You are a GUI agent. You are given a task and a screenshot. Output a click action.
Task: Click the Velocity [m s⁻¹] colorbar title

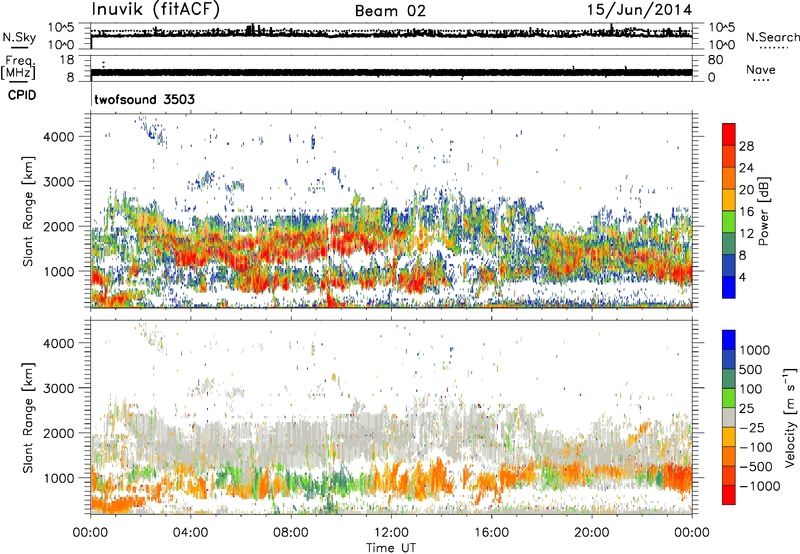(790, 417)
